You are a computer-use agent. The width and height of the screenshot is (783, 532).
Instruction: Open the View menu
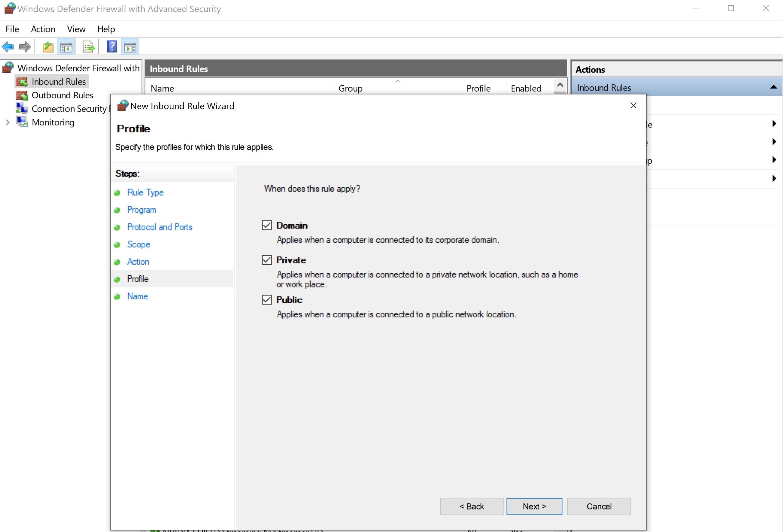(76, 29)
